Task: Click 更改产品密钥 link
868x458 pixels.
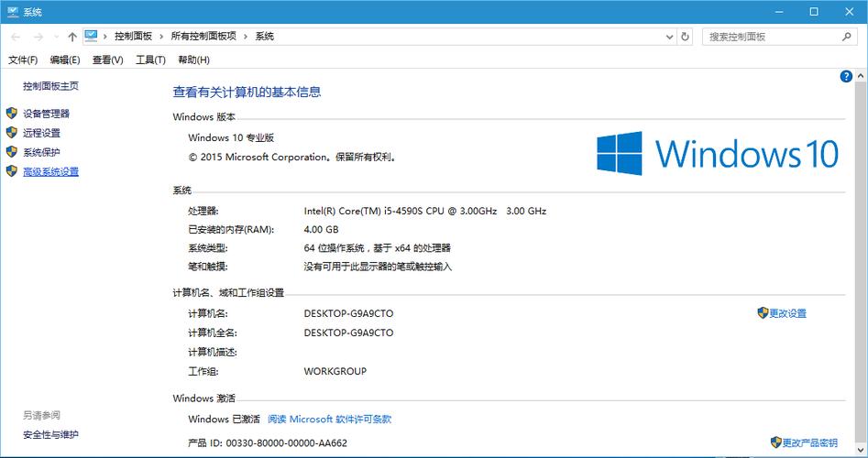Action: (x=810, y=443)
